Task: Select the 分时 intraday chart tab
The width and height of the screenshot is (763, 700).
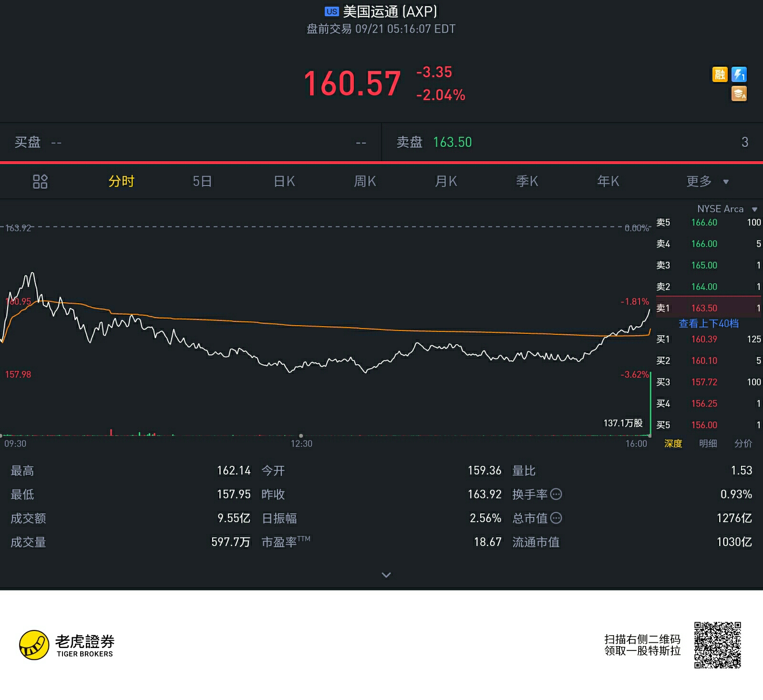Action: (121, 181)
